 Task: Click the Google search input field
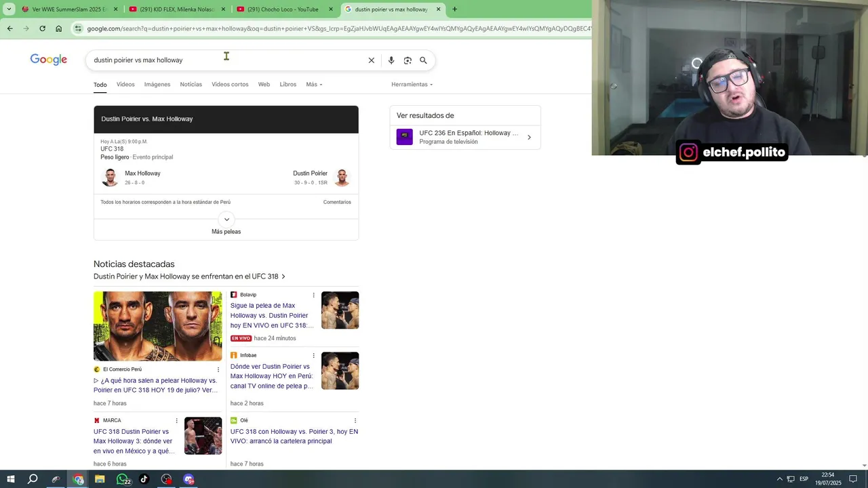[227, 60]
